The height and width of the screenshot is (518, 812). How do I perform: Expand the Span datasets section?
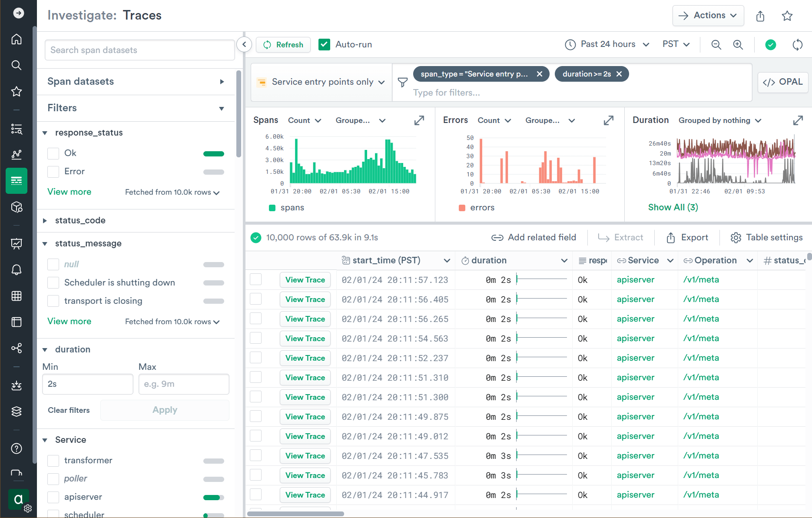click(x=222, y=82)
